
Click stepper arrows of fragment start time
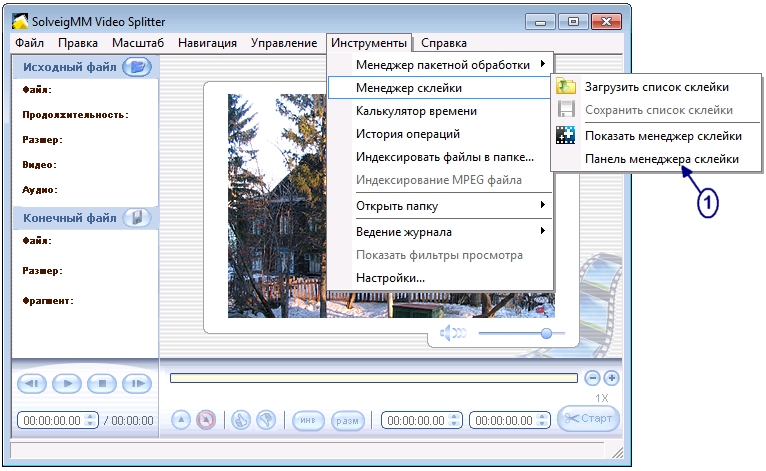[x=454, y=420]
